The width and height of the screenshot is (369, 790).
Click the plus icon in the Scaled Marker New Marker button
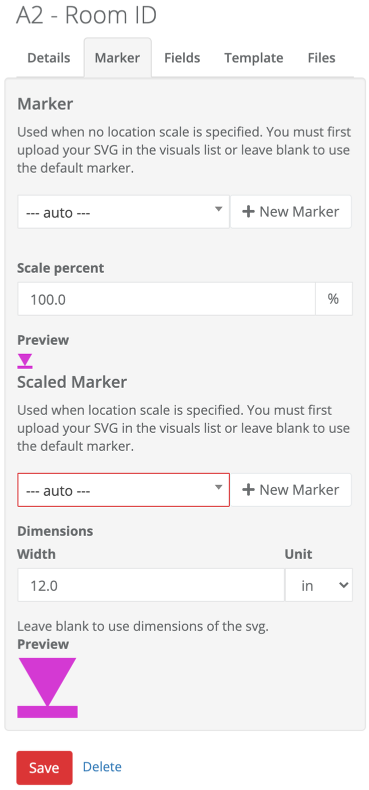pyautogui.click(x=248, y=490)
